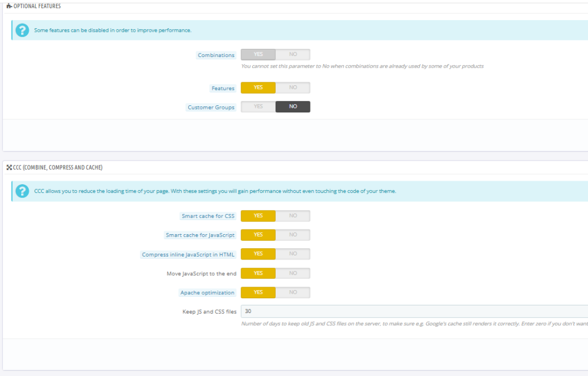Click the Keep JS and CSS files field
The width and height of the screenshot is (588, 376).
point(412,311)
